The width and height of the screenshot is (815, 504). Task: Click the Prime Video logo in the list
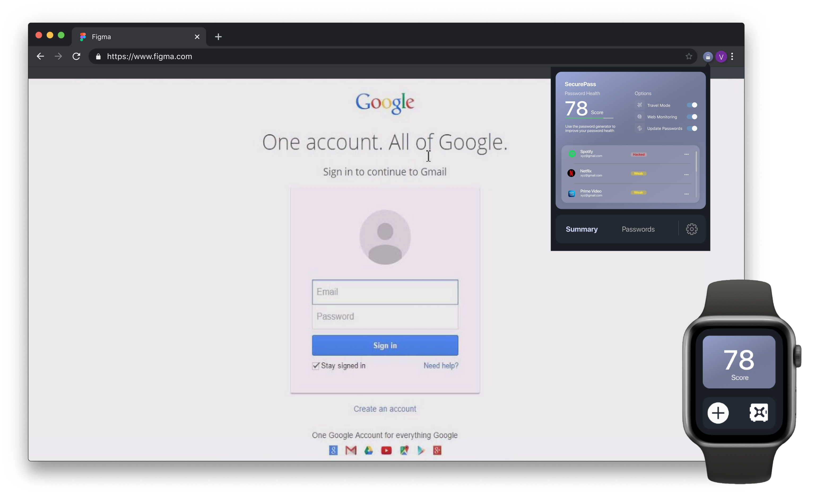point(571,193)
